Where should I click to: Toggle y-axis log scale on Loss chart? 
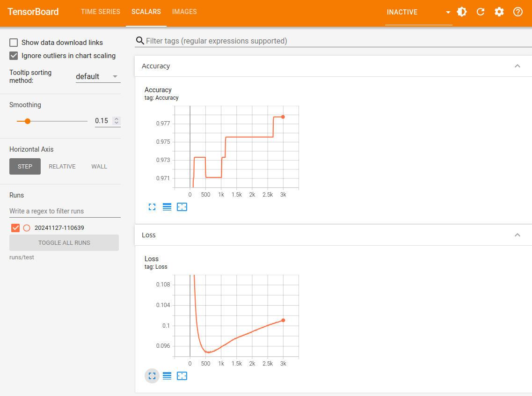click(x=167, y=376)
